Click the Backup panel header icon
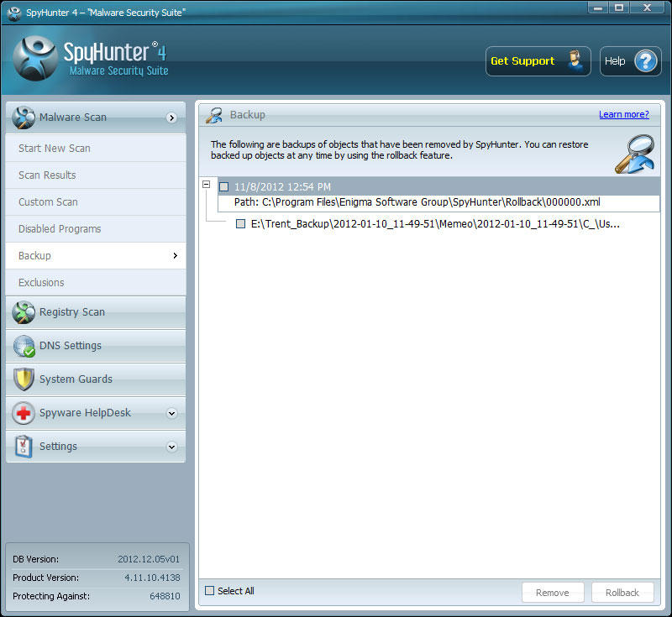Viewport: 672px width, 617px height. [x=214, y=115]
